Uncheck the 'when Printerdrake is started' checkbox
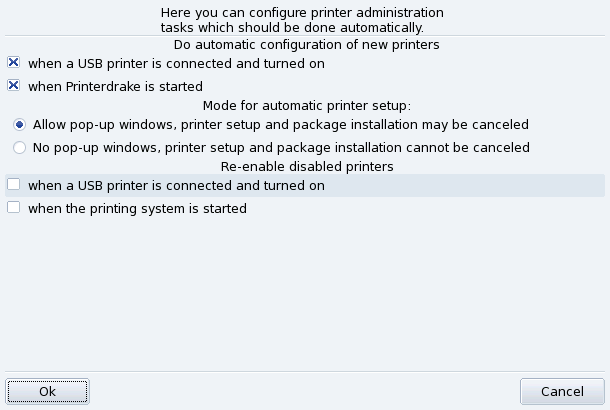This screenshot has height=410, width=610. point(13,86)
